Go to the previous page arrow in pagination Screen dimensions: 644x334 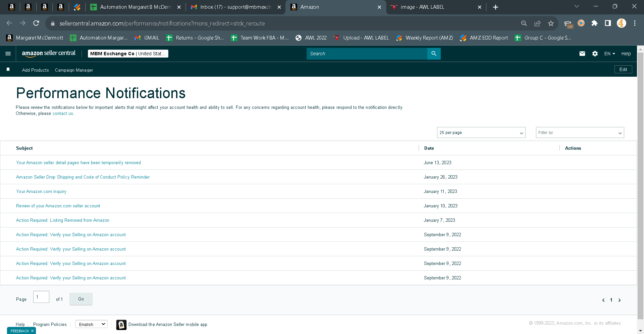pyautogui.click(x=603, y=300)
